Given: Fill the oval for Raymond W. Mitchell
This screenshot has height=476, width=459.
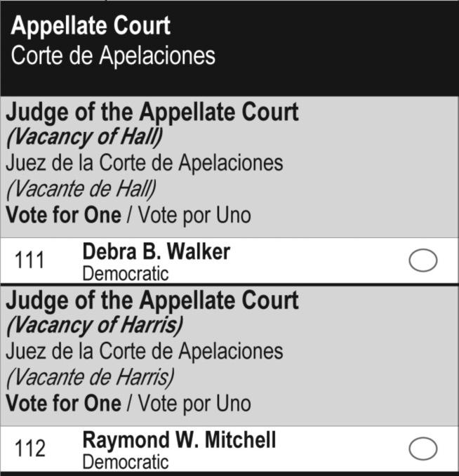Looking at the screenshot, I should coord(423,449).
